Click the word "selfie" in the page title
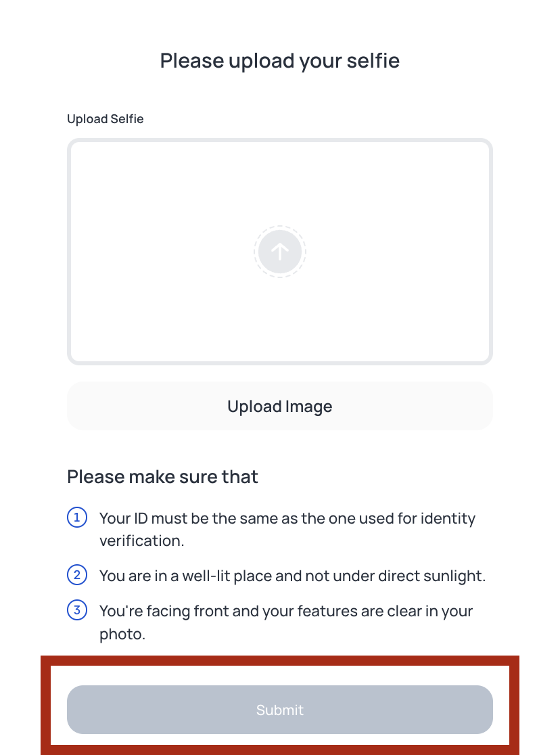The image size is (560, 755). pyautogui.click(x=373, y=61)
